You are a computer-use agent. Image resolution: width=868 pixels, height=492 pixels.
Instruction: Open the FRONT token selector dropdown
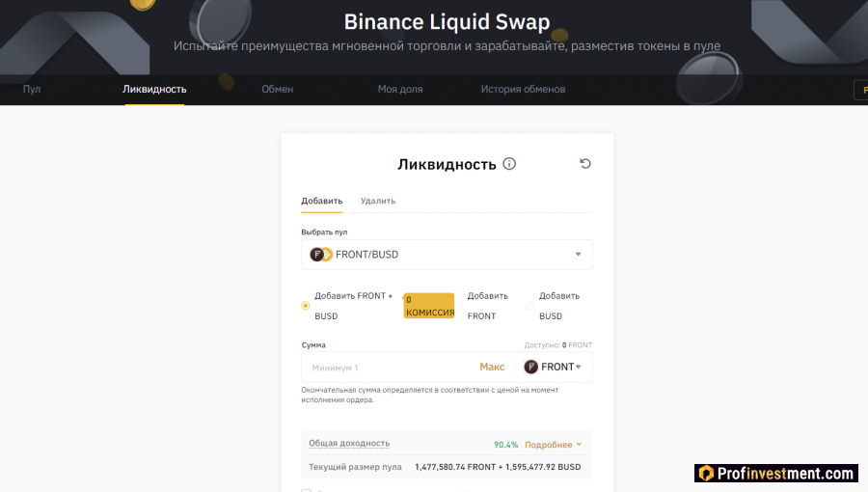pos(553,367)
